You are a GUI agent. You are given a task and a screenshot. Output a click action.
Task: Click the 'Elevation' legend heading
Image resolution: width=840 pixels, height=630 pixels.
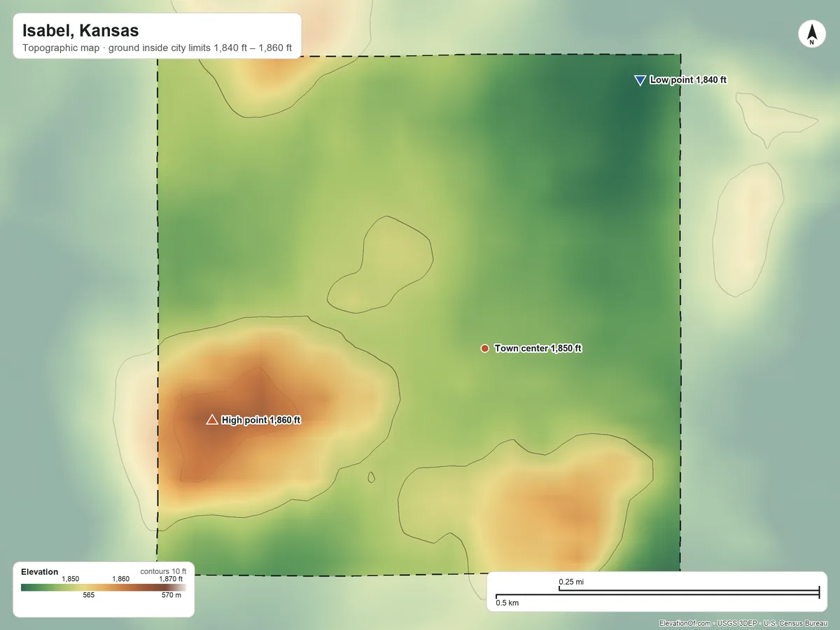(40, 572)
